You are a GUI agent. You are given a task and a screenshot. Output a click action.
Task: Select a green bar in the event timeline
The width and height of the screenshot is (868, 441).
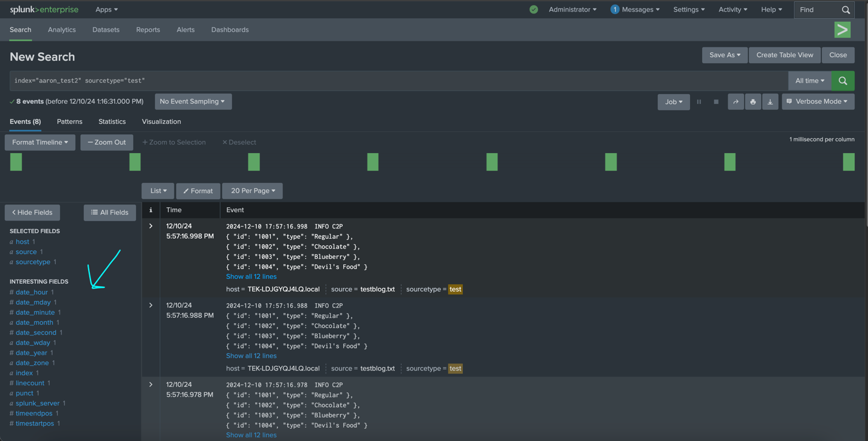[15, 162]
